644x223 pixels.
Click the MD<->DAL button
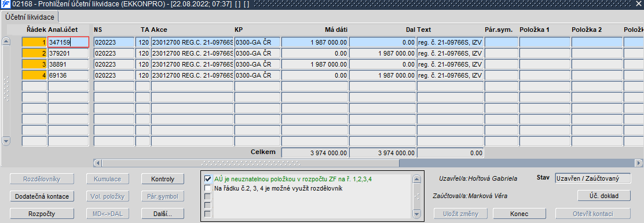107,214
